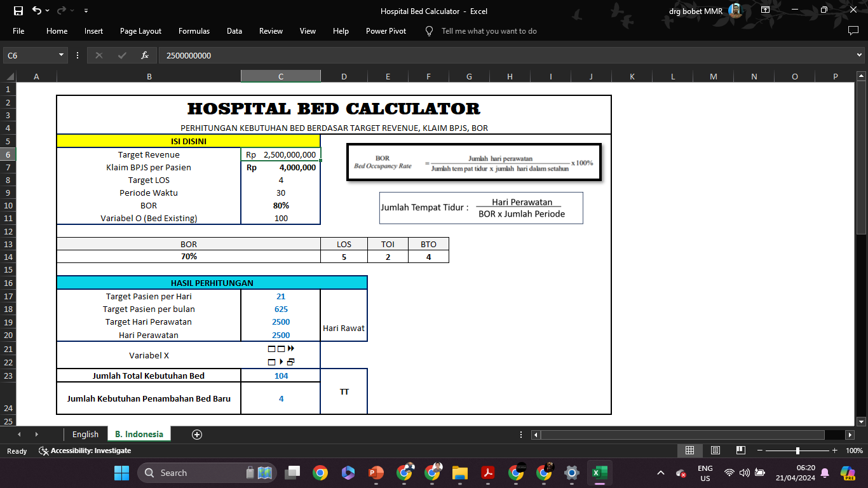Switch to Normal view
Image resolution: width=868 pixels, height=488 pixels.
[x=689, y=451]
